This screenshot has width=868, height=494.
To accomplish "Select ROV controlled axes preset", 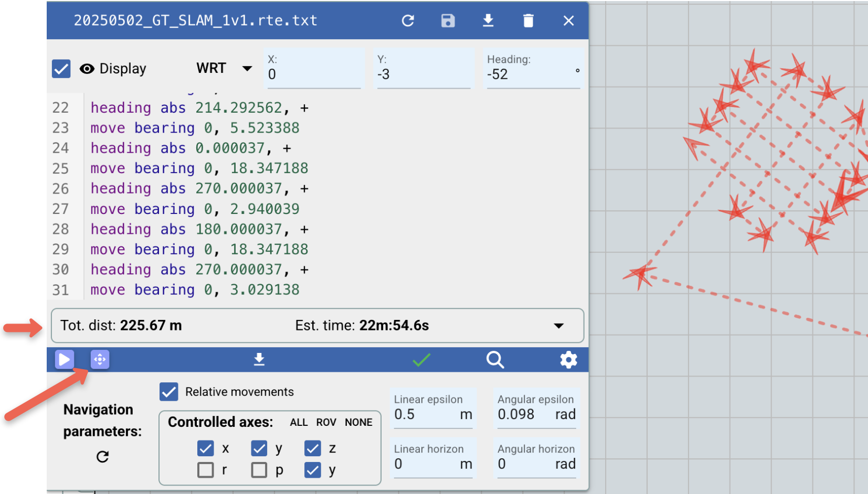I will pos(326,423).
